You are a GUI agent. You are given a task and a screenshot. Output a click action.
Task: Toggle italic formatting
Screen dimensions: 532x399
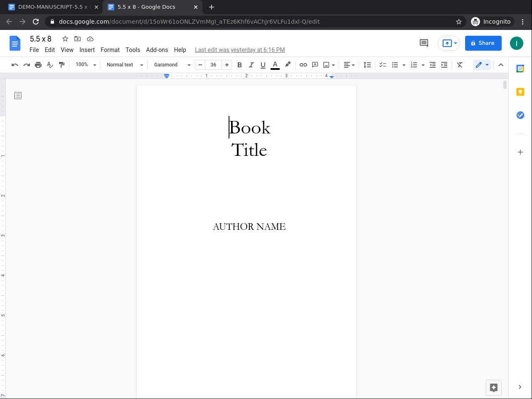tap(251, 65)
